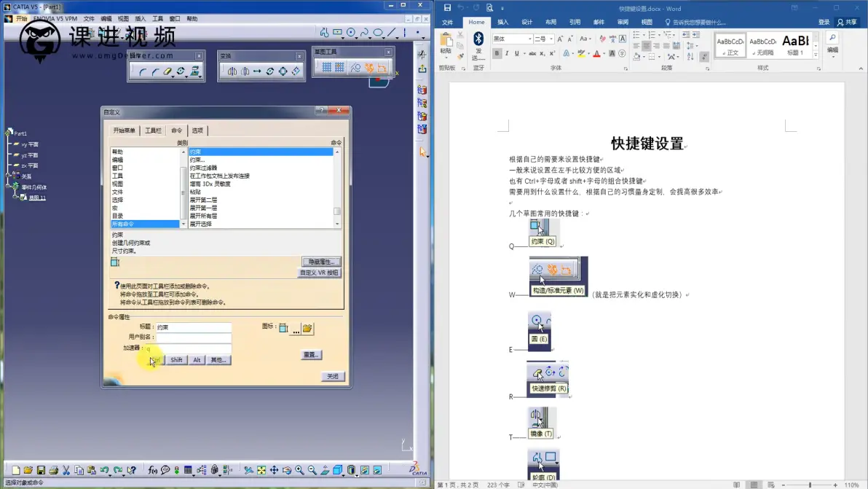The image size is (868, 489).
Task: Click the New document icon in CATIA
Action: 15,470
